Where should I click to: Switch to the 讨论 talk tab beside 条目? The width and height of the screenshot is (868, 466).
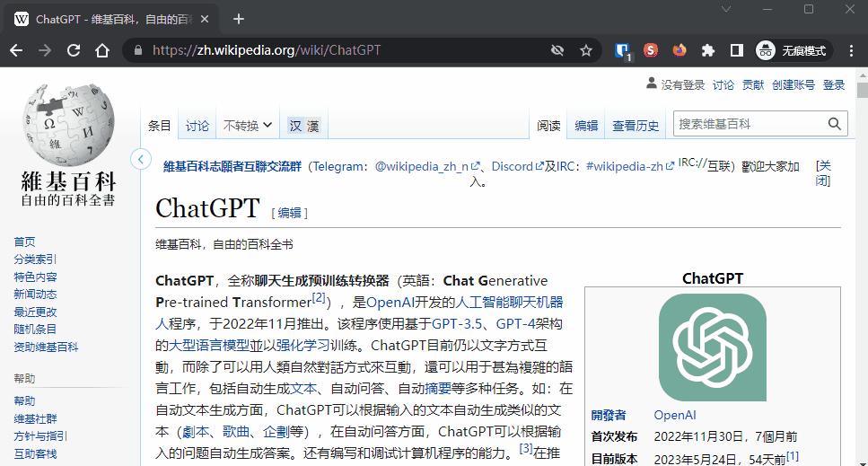tap(197, 127)
